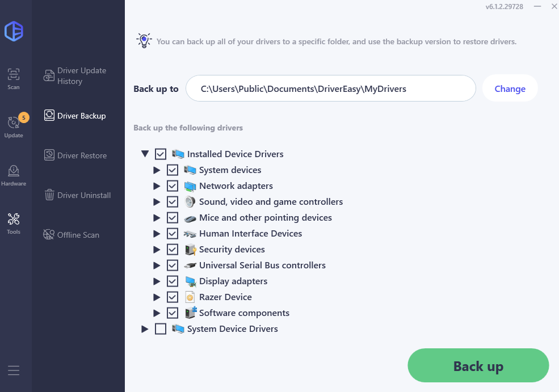Open Driver Update History
This screenshot has height=392, width=559.
coord(75,76)
